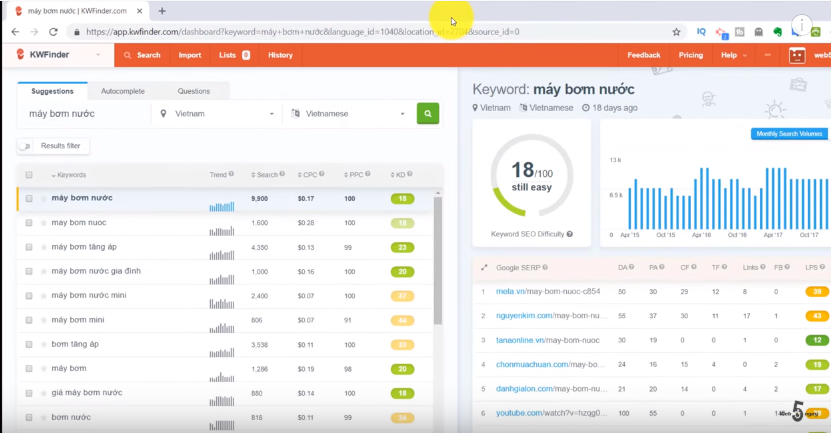
Task: Expand the Google SERP panel icon
Action: tap(484, 268)
